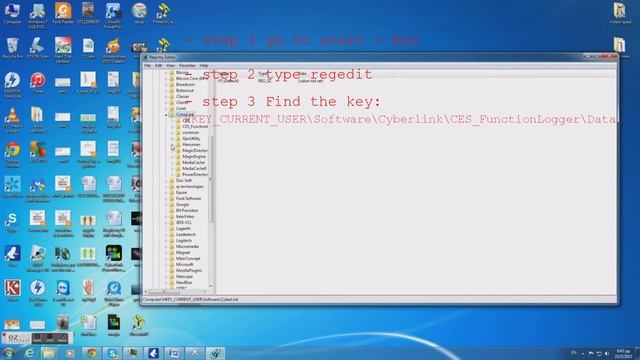The image size is (640, 360).
Task: Switch to Registry Editor on the taskbar
Action: click(215, 353)
